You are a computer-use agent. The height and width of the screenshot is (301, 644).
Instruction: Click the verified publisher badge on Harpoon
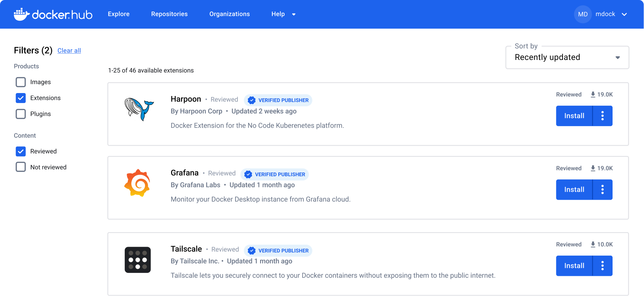coord(278,100)
